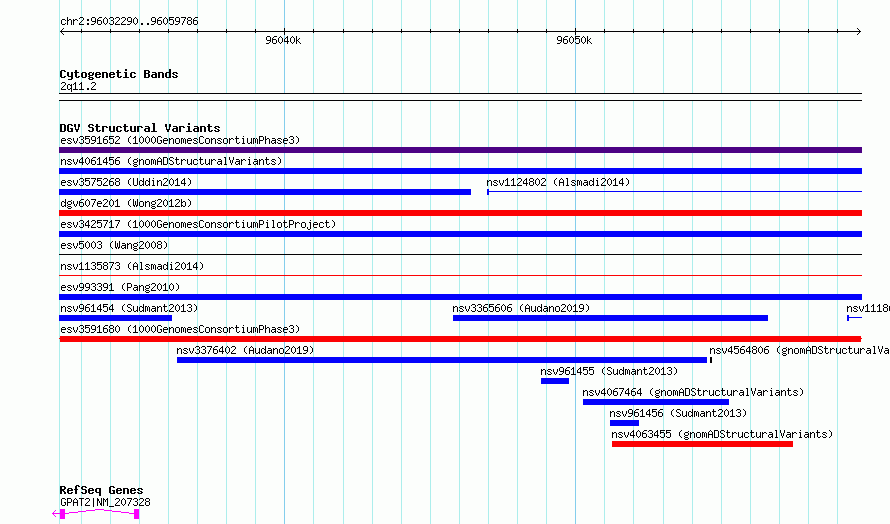The height and width of the screenshot is (524, 890).
Task: Select the nsv961454 Sudmant2013 short bar
Action: tap(115, 318)
